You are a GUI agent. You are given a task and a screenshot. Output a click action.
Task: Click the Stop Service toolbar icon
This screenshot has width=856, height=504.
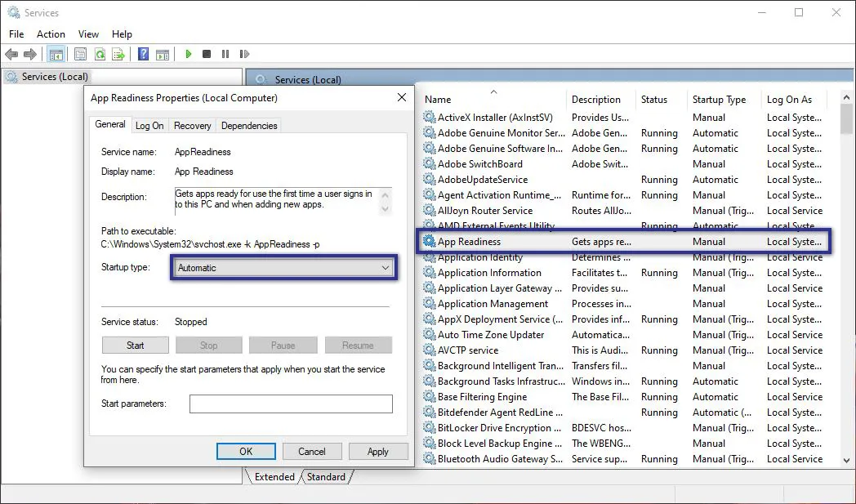206,54
